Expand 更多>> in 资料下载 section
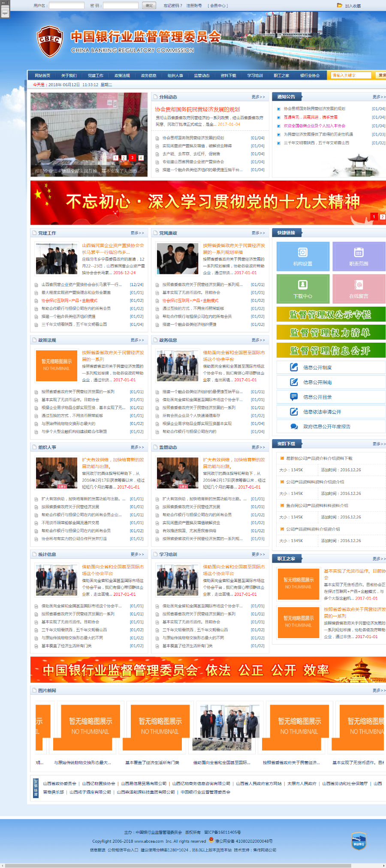This screenshot has height=868, width=386. 379,444
